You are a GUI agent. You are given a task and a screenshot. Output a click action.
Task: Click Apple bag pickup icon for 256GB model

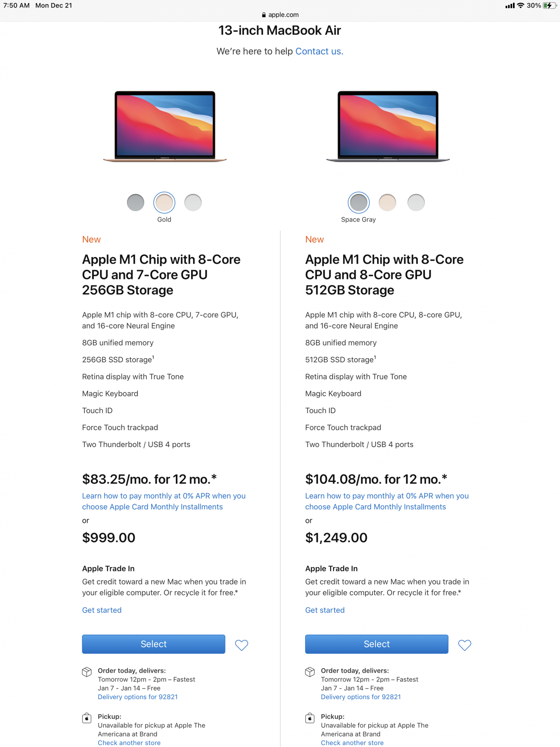pyautogui.click(x=87, y=718)
